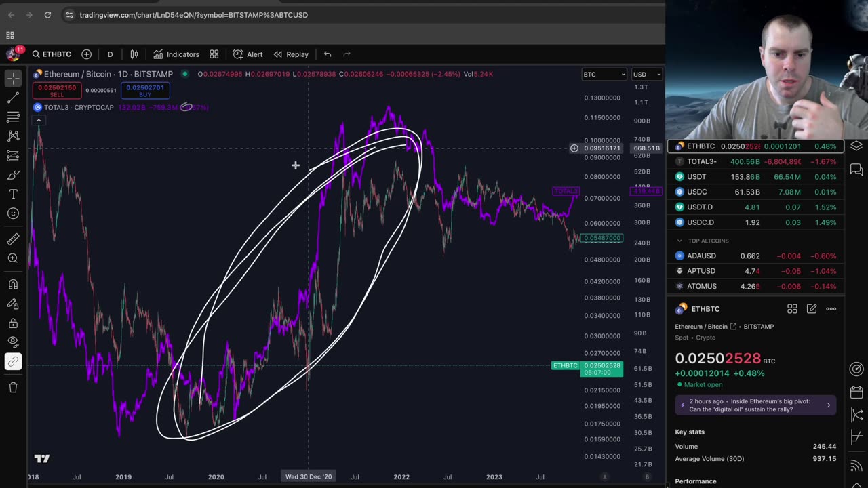Open the user profile avatar menu
This screenshot has height=488, width=868.
point(13,54)
